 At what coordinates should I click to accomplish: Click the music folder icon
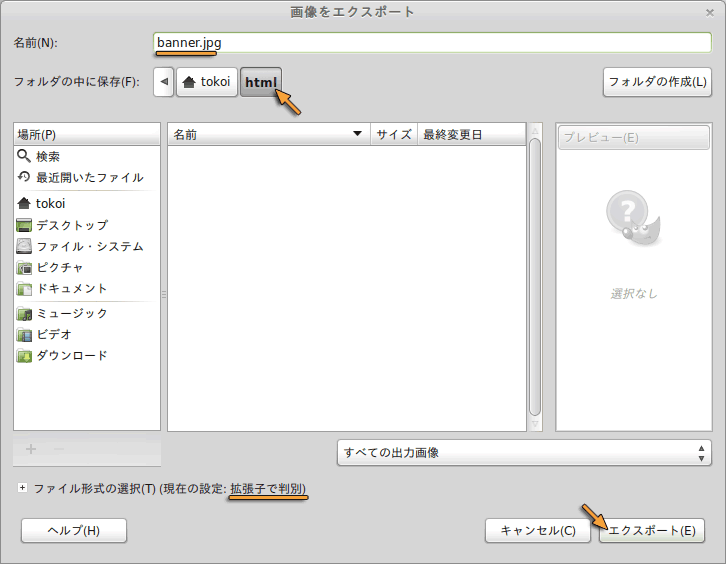tap(24, 313)
